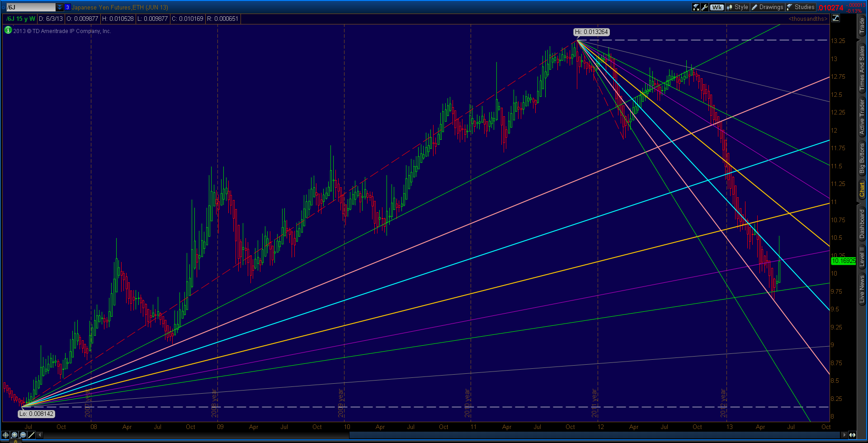
Task: Click the paint bucket icon in the top toolbar
Action: point(695,7)
